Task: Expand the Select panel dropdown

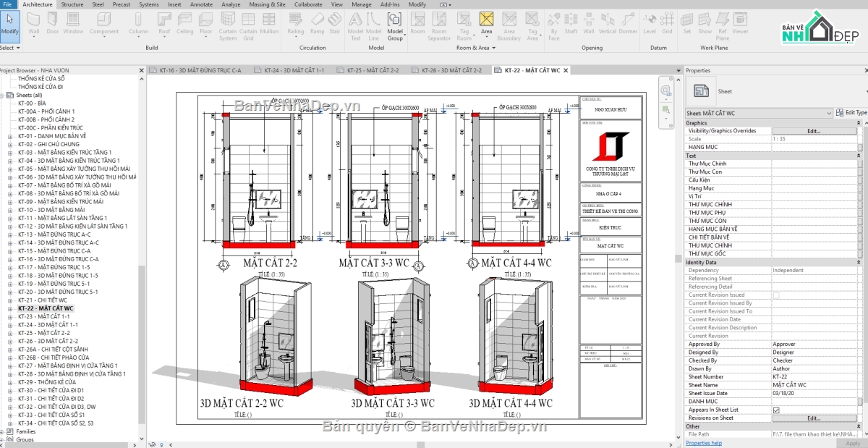Action: pos(9,48)
